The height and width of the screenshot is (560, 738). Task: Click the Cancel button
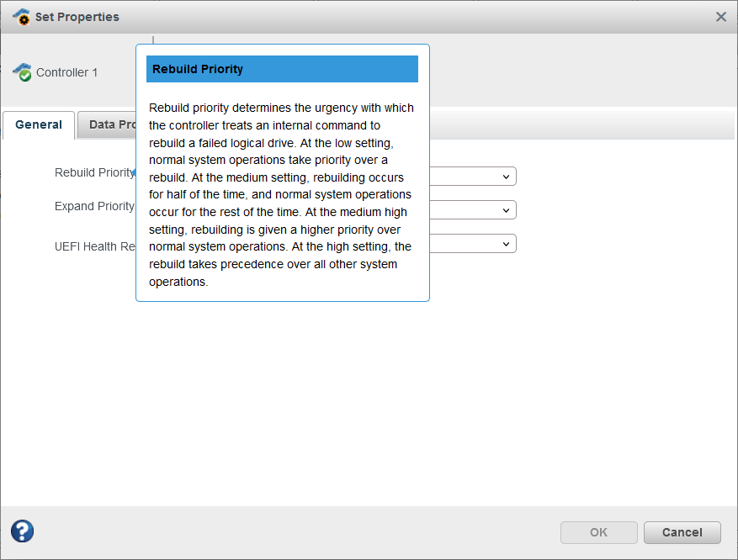tap(682, 532)
